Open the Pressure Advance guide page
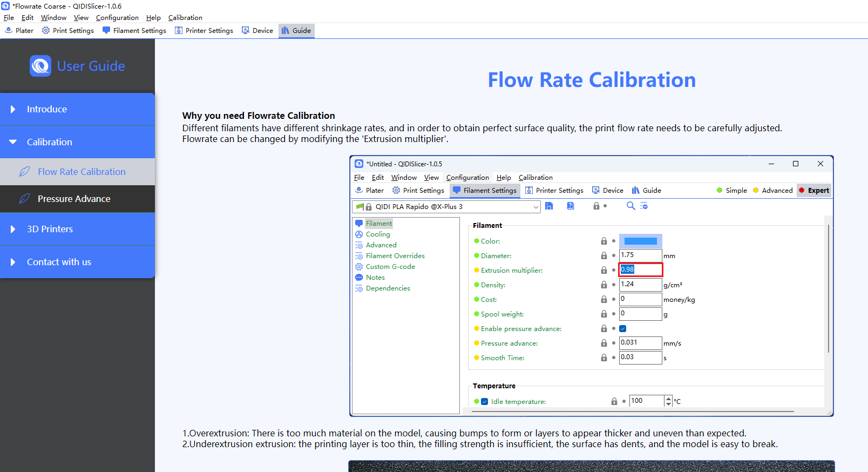 [74, 199]
